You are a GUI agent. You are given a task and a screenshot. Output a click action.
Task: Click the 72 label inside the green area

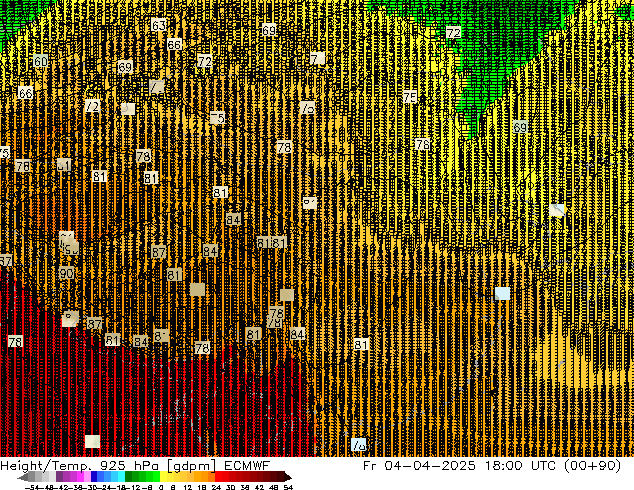click(x=453, y=32)
